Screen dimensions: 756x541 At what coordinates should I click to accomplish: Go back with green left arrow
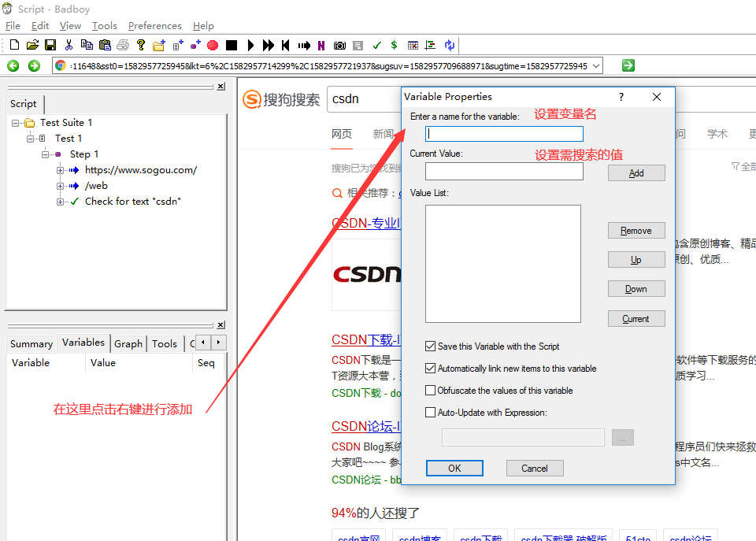13,65
